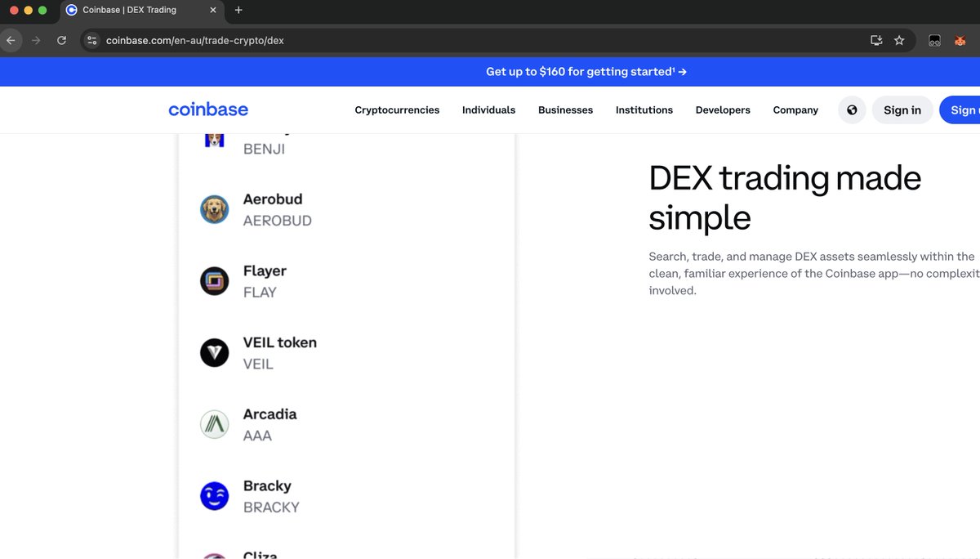Click the browser back arrow

tap(11, 40)
